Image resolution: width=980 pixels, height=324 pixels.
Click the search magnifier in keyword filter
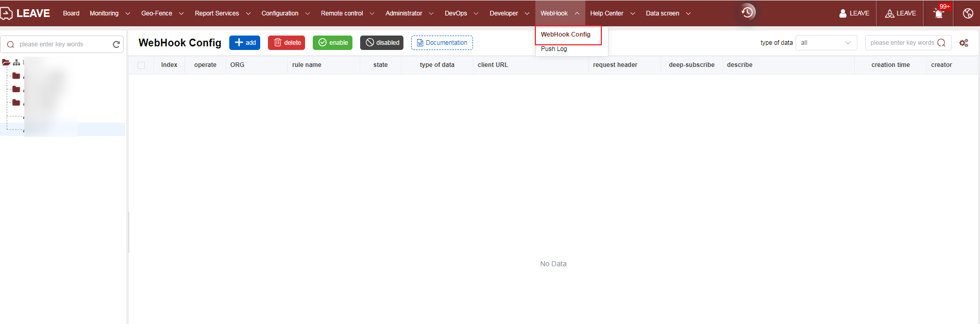[x=941, y=43]
